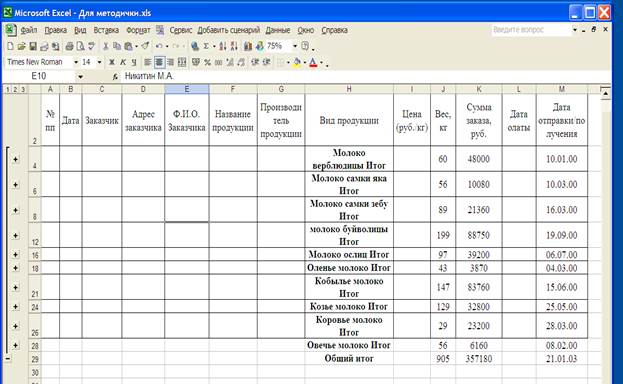
Task: Undo the last action
Action: pyautogui.click(x=159, y=46)
